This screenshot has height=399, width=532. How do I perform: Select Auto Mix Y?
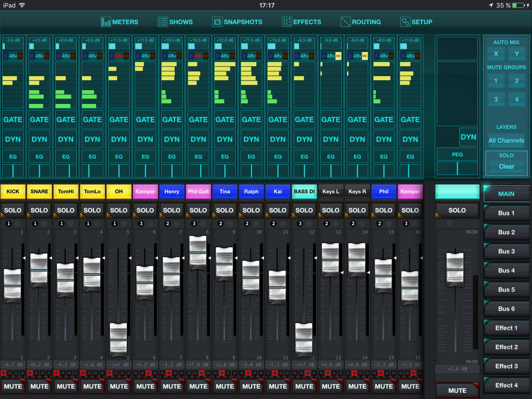coord(517,54)
